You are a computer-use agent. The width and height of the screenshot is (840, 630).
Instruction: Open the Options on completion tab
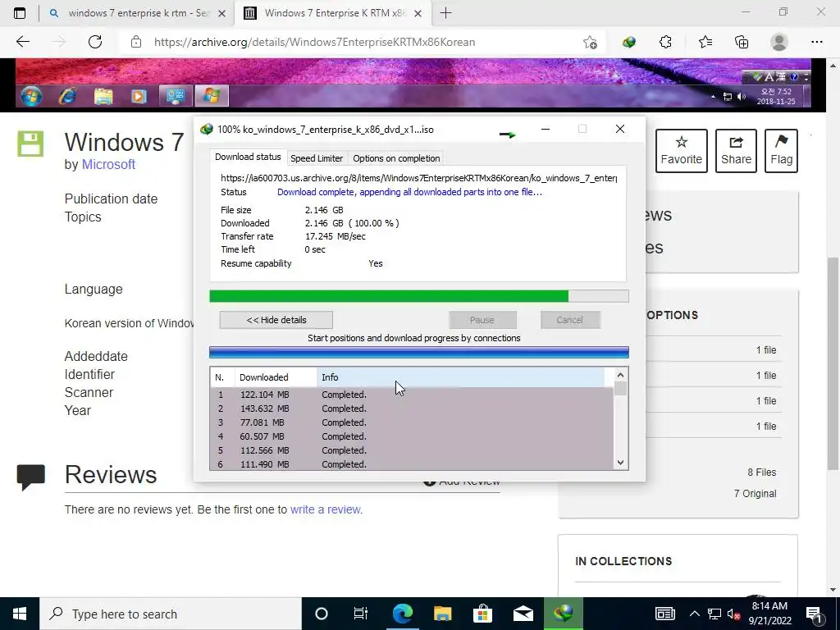click(396, 158)
